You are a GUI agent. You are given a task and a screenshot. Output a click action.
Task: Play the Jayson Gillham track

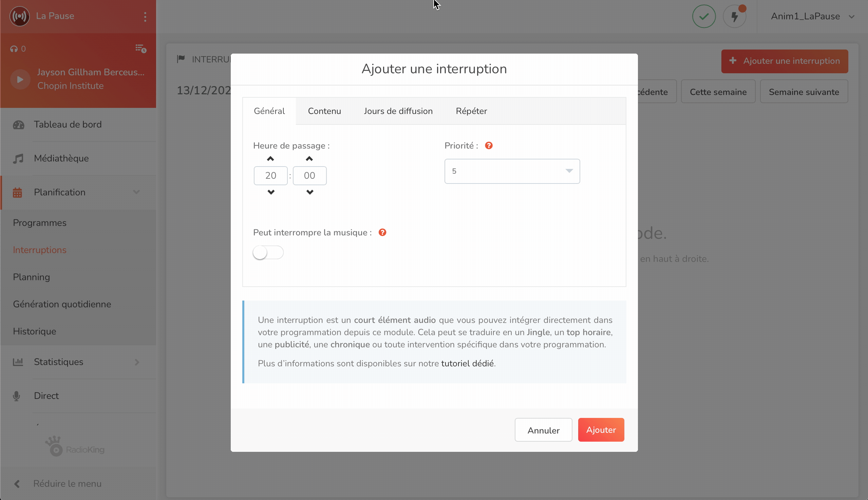[20, 79]
